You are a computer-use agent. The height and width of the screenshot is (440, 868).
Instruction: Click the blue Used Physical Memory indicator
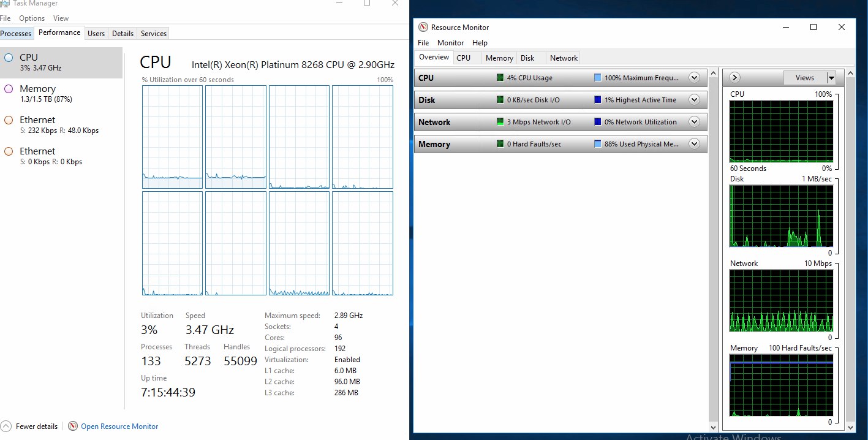[x=598, y=144]
